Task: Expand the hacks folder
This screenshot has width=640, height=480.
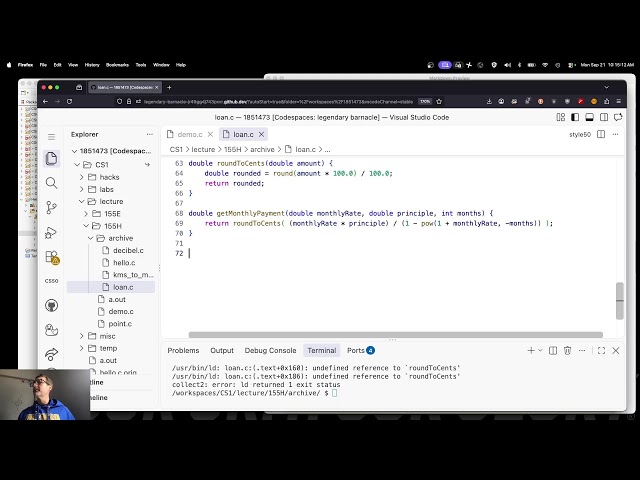Action: click(82, 177)
